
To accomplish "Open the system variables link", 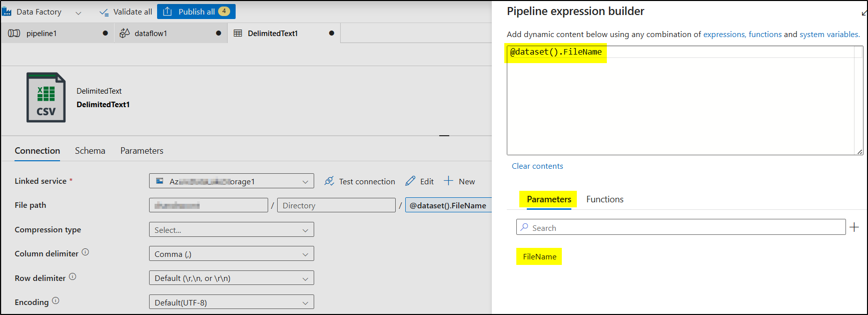I will click(x=829, y=34).
